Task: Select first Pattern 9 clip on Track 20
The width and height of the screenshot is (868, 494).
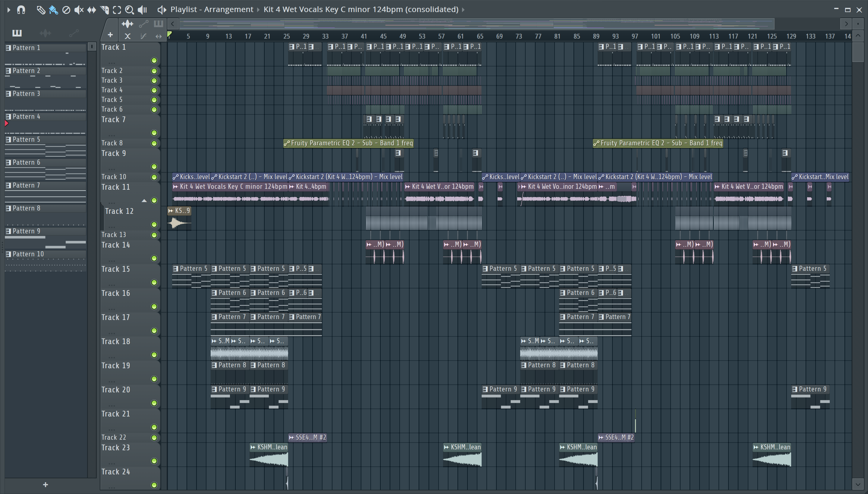Action: coord(230,396)
